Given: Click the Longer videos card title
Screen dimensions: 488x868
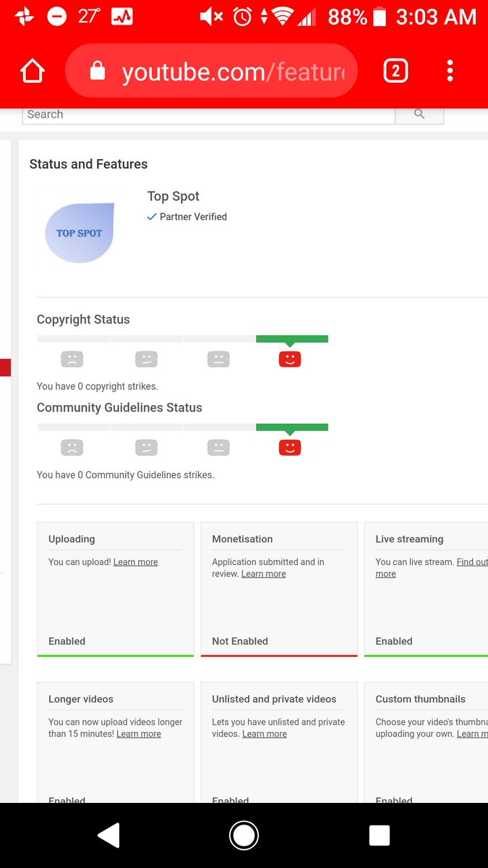Looking at the screenshot, I should [x=81, y=699].
